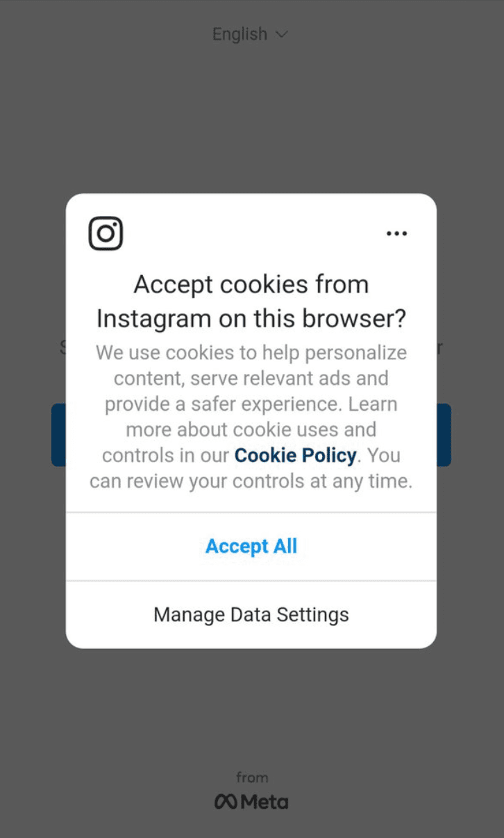Click the 'Accept cookies from' heading line
The image size is (504, 838).
251,284
